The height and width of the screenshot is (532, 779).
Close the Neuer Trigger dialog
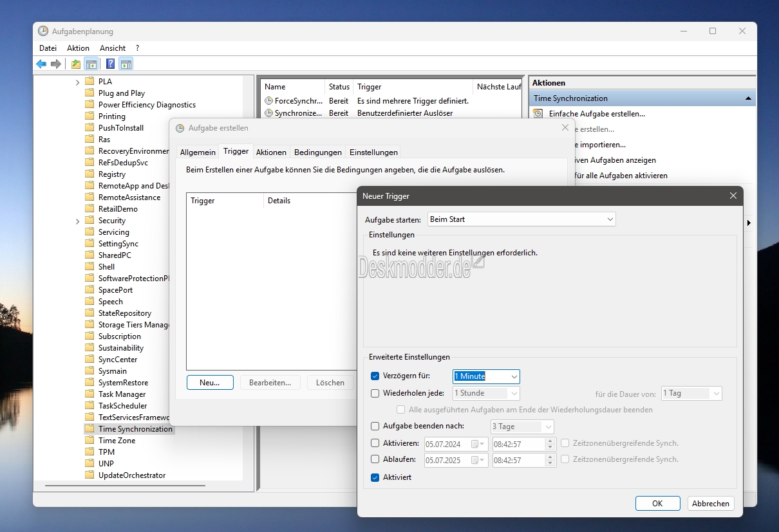pos(733,196)
